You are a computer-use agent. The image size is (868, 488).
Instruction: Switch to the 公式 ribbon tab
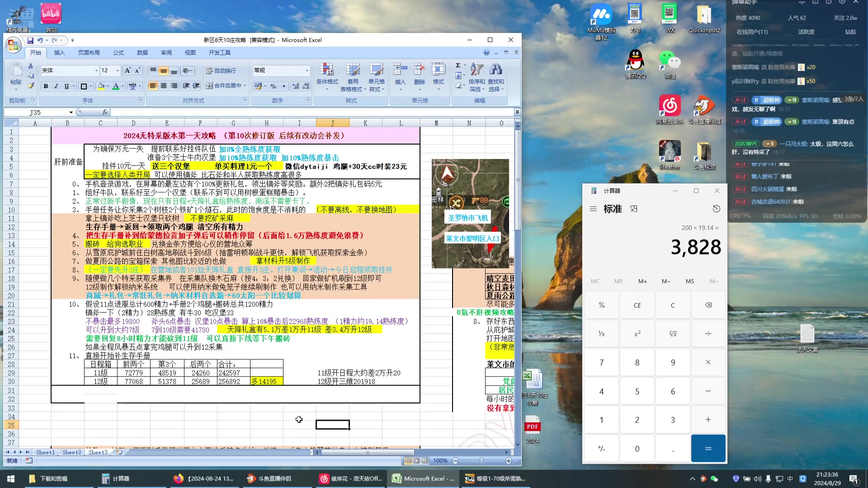(118, 52)
